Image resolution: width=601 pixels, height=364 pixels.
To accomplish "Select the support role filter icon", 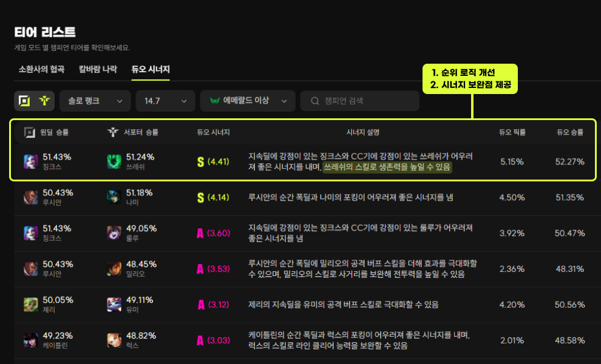I will pos(44,101).
